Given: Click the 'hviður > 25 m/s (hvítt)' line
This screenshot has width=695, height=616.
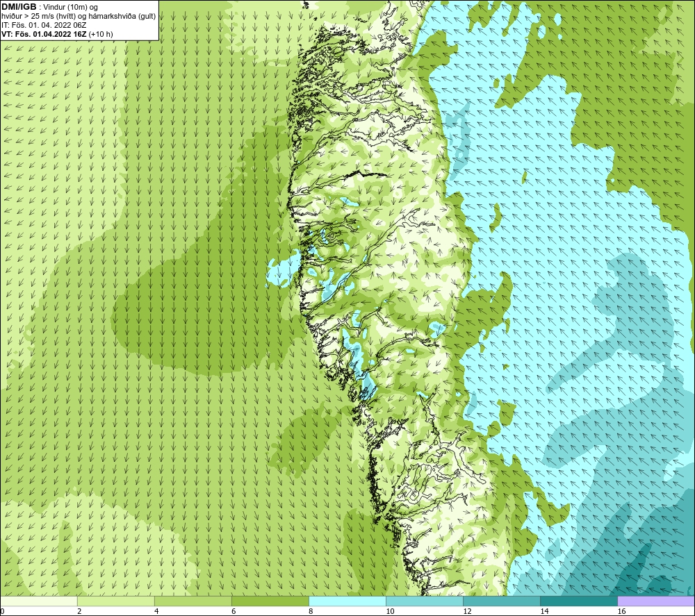Looking at the screenshot, I should pos(79,17).
